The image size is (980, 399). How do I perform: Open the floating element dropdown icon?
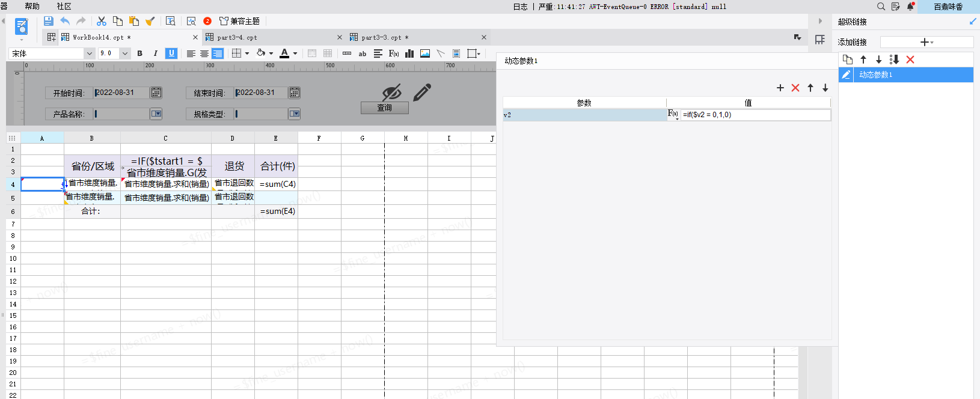point(474,53)
